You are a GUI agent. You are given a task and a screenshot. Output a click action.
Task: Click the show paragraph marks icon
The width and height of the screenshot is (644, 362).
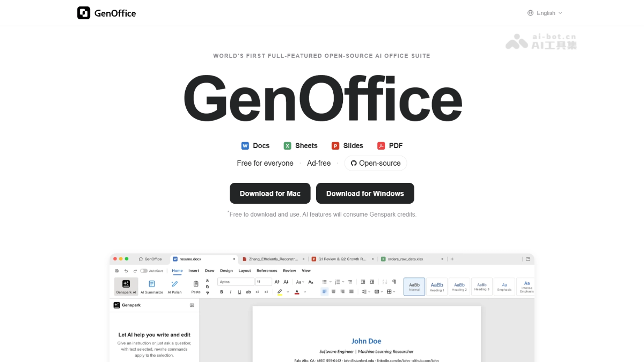coord(394,282)
